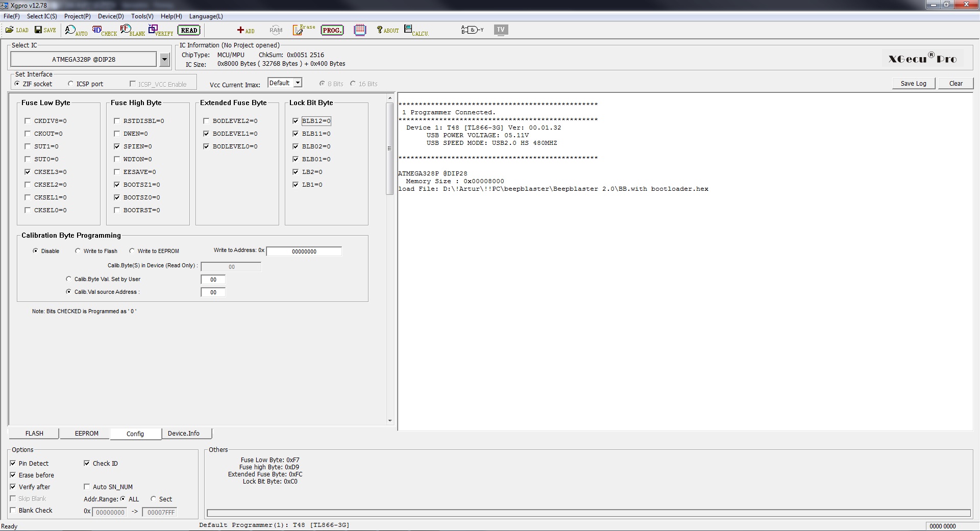This screenshot has height=531, width=980.
Task: Open the Project(P) menu
Action: (x=78, y=16)
